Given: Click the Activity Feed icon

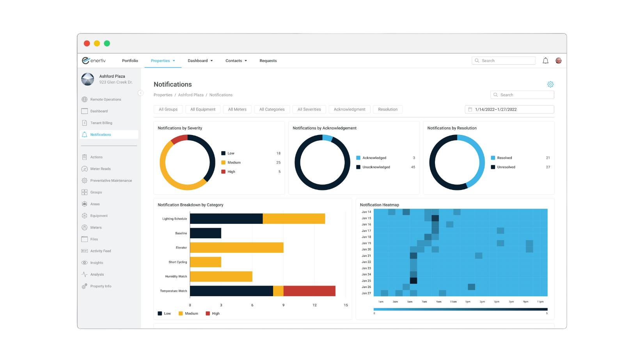Looking at the screenshot, I should (84, 251).
